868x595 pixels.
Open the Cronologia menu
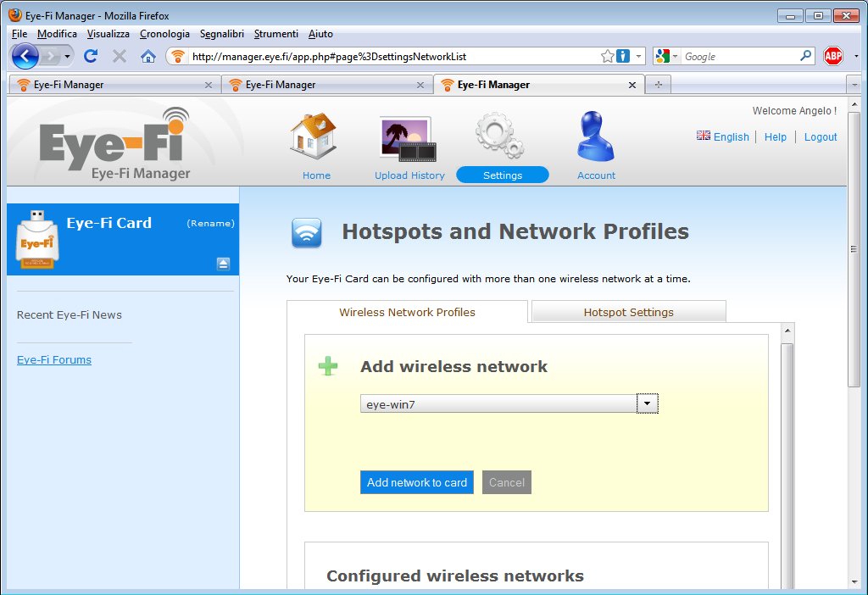[164, 34]
